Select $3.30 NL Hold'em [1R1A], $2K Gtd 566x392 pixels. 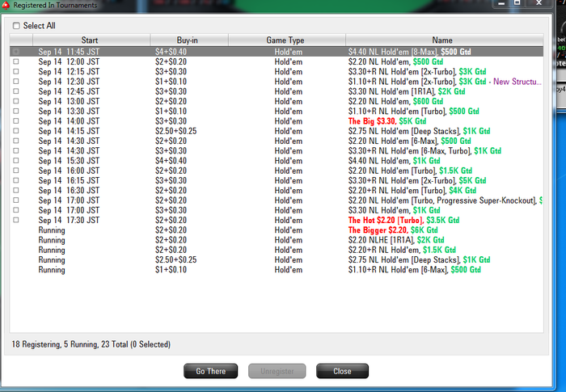pos(277,91)
